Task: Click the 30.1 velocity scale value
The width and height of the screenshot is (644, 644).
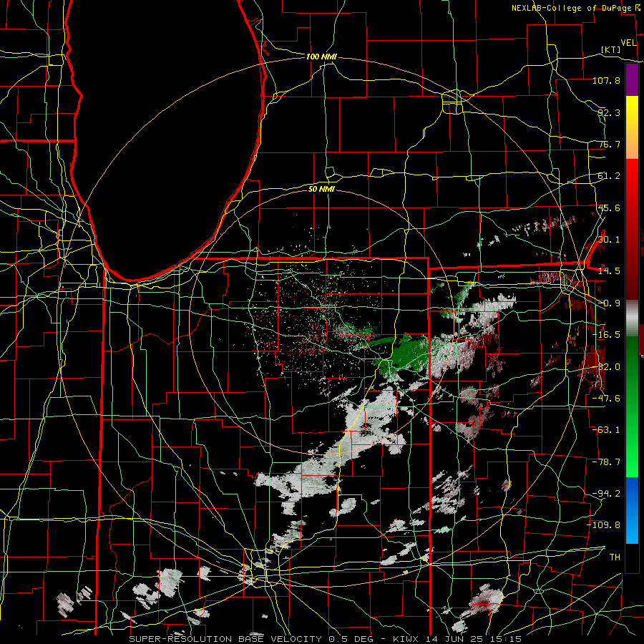Action: click(609, 240)
